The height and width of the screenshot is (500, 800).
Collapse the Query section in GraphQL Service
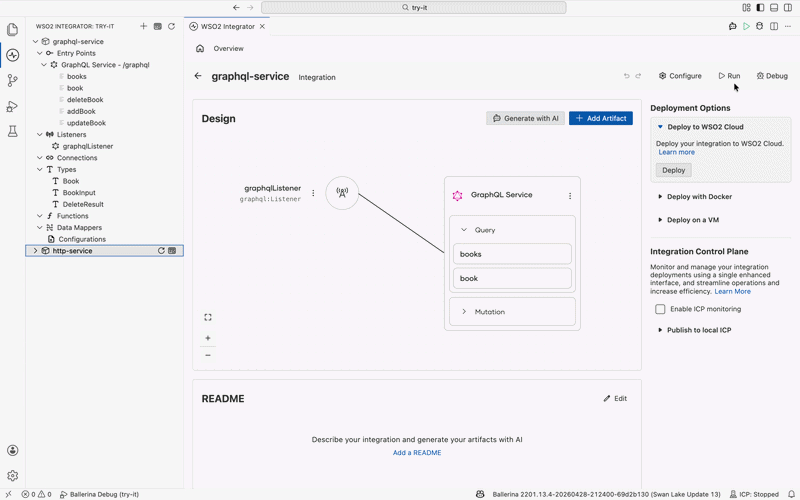pos(464,230)
